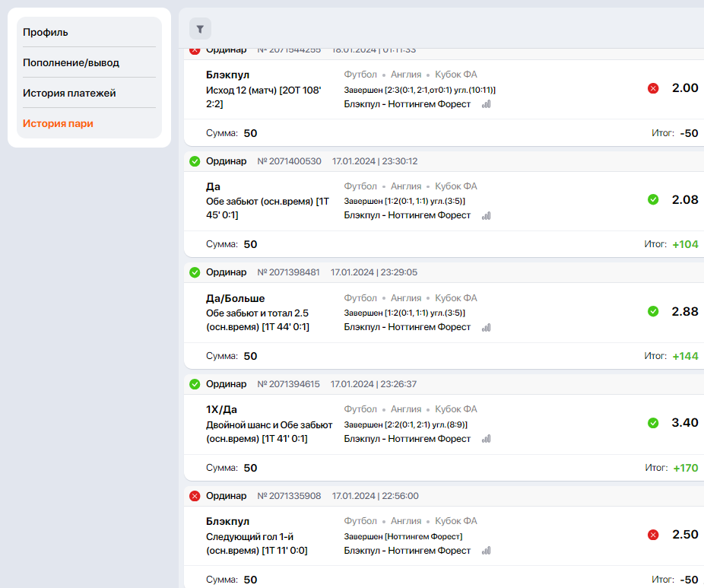Click timestamp 17.01.2024 | 23:30:12
Image resolution: width=704 pixels, height=588 pixels.
pos(375,161)
